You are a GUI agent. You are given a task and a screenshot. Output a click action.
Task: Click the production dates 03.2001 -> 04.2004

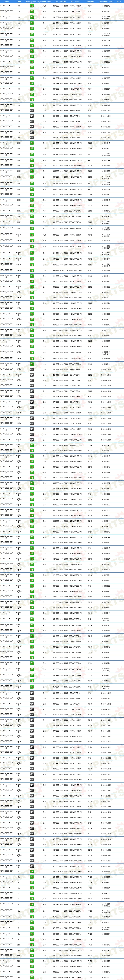tap(60, 977)
